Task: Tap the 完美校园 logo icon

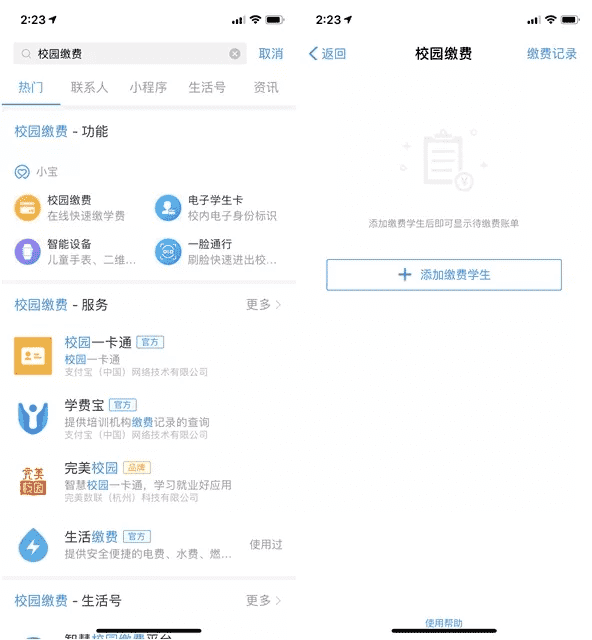Action: tap(33, 481)
